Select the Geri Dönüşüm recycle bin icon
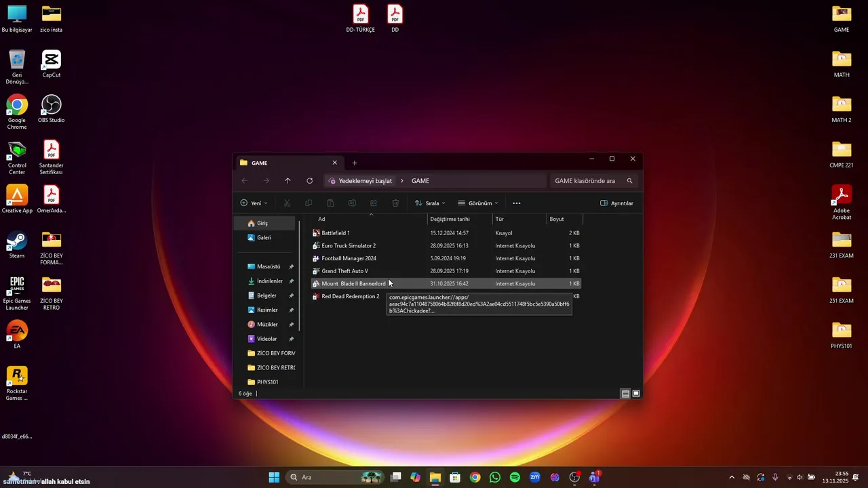Image resolution: width=868 pixels, height=488 pixels. [x=17, y=67]
